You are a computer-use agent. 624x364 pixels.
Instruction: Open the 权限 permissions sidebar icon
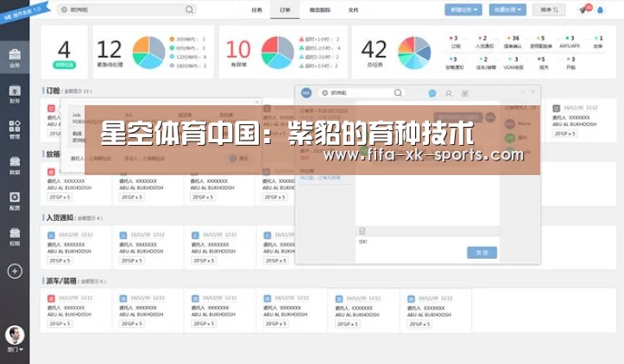pos(15,236)
